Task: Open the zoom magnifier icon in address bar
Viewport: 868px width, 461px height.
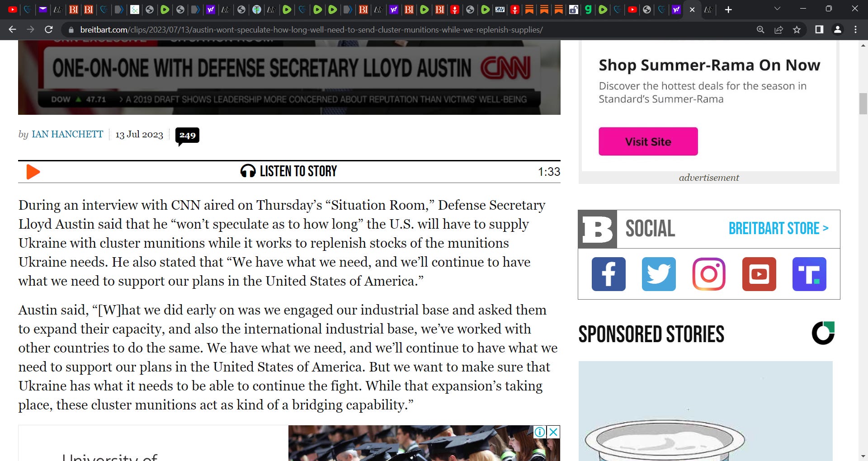Action: click(x=760, y=30)
